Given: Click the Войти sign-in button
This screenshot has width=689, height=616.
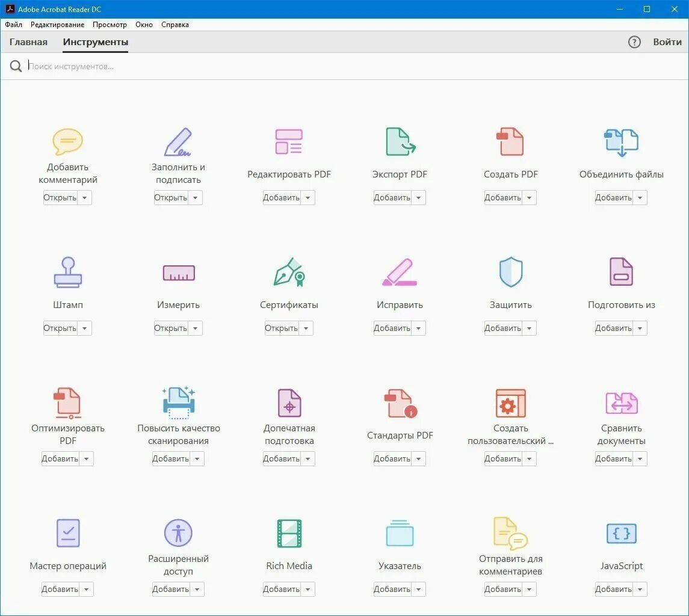Looking at the screenshot, I should coord(667,42).
